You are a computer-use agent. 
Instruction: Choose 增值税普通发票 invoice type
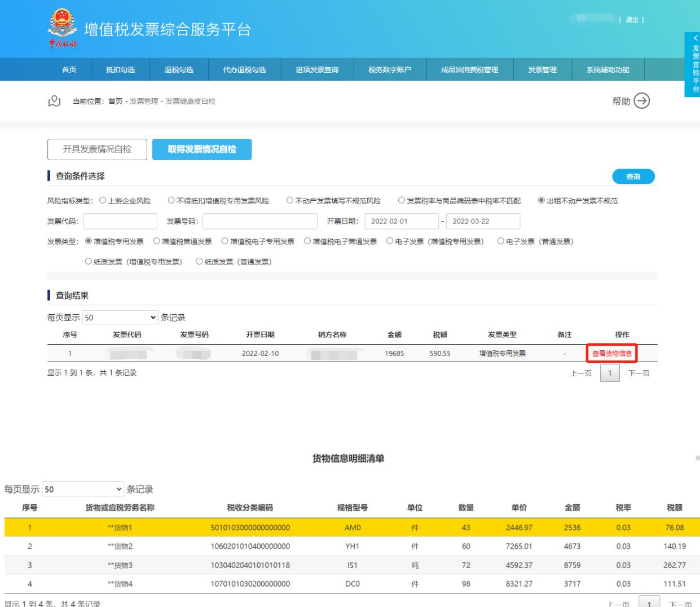click(157, 241)
